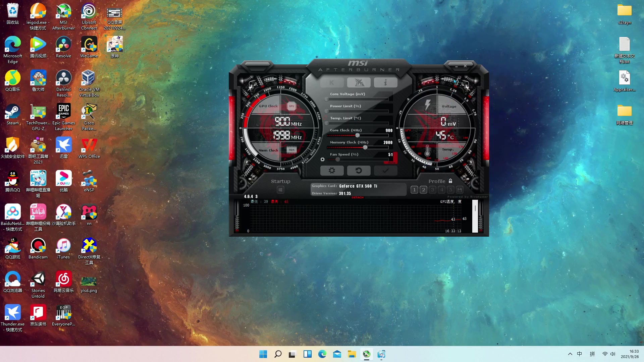
Task: Open Afterburner settings gear button
Action: coord(332,171)
